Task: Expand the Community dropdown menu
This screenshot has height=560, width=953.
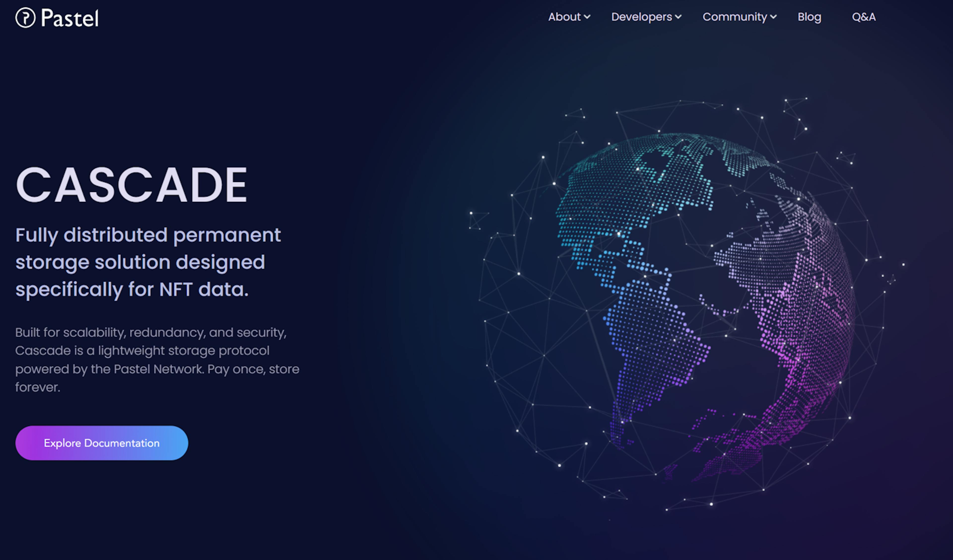Action: 739,17
